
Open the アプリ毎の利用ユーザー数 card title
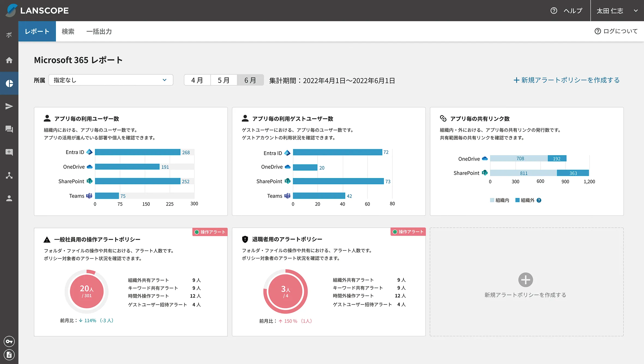tap(86, 119)
